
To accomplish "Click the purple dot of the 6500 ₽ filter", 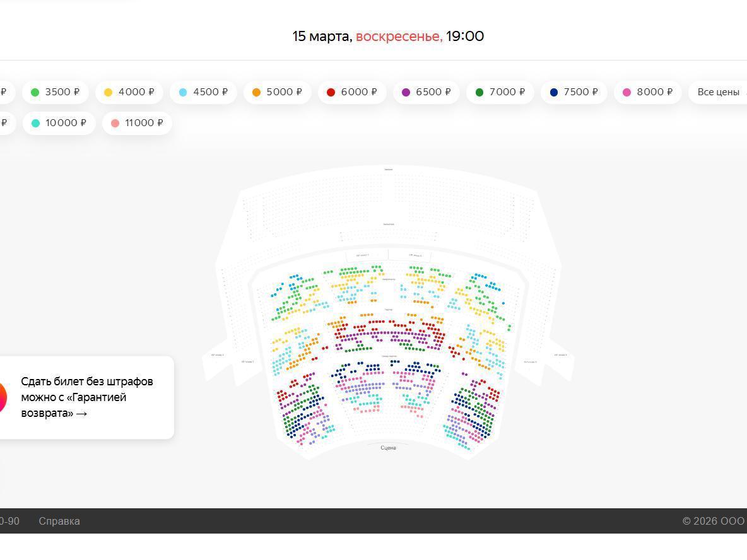I will [x=406, y=92].
